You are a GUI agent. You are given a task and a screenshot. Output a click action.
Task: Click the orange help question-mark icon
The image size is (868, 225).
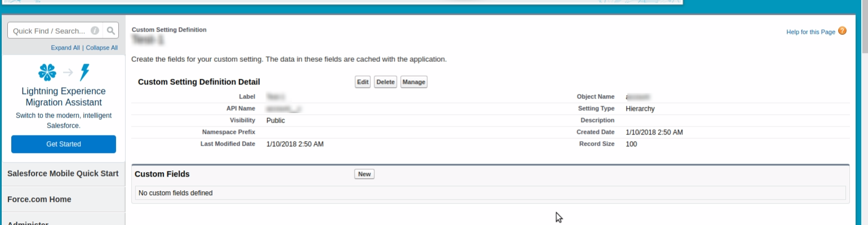point(843,31)
